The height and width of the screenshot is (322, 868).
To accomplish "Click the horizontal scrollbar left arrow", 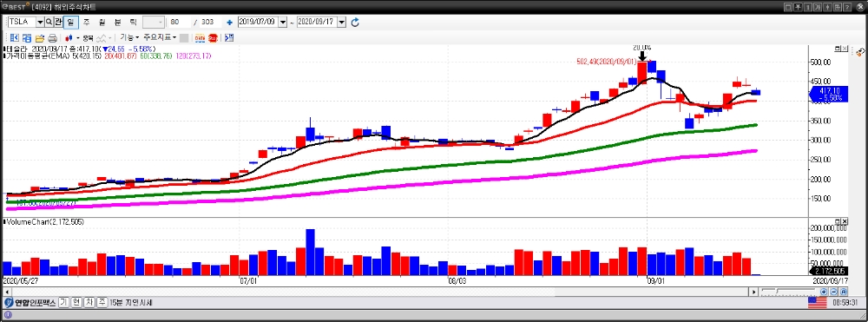I will pyautogui.click(x=6, y=292).
